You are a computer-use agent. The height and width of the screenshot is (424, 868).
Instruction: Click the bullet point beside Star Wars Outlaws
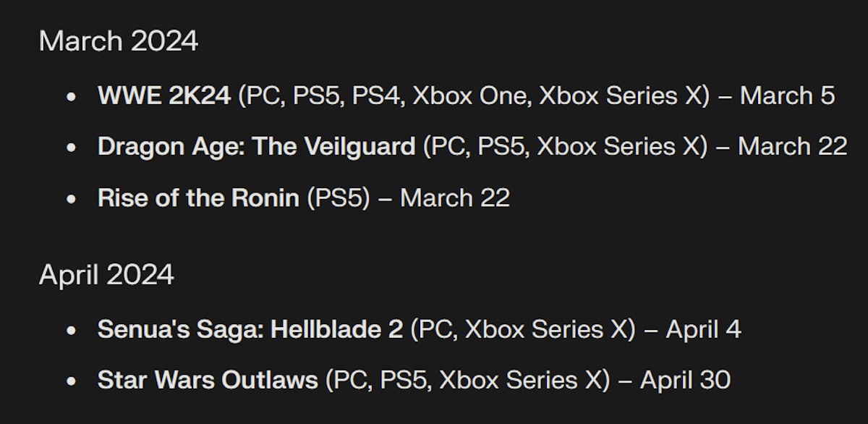pos(71,381)
